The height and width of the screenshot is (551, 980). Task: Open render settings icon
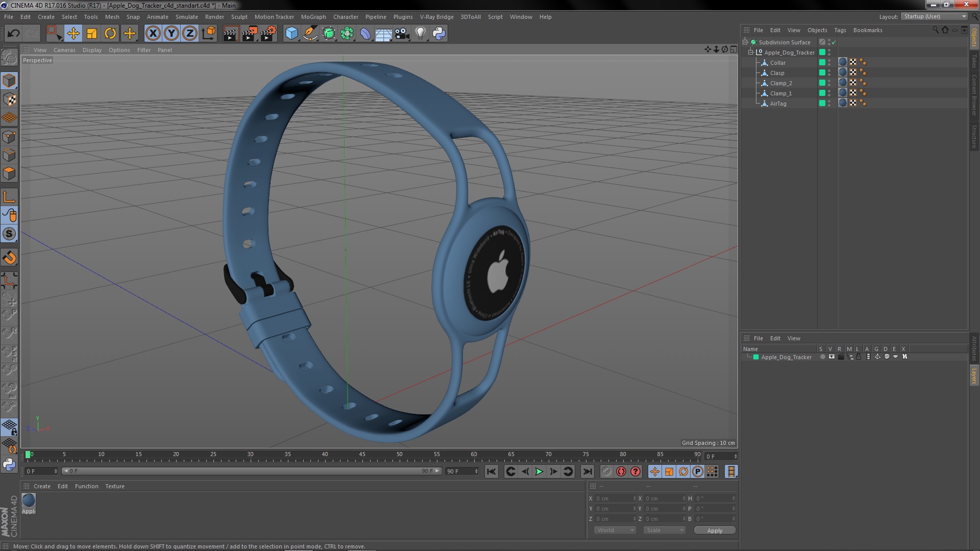[268, 34]
